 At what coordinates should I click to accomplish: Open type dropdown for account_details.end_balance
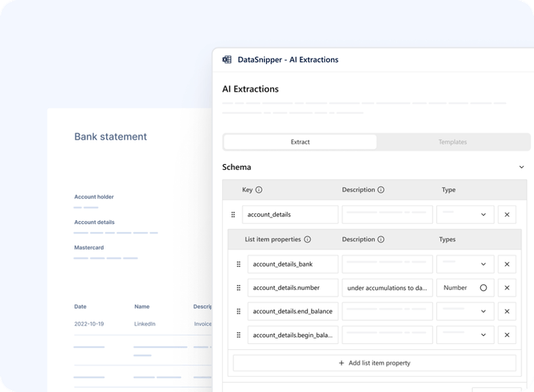[465, 312]
